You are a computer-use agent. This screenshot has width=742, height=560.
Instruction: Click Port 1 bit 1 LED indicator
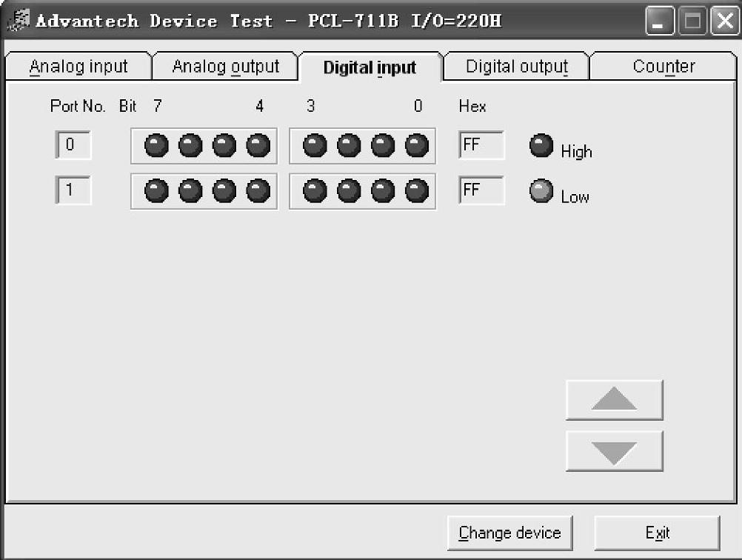tap(383, 191)
